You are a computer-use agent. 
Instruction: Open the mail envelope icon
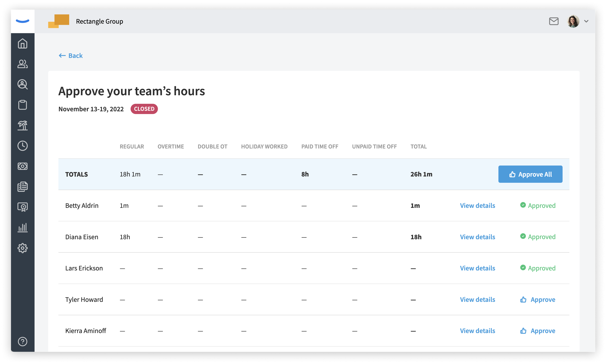(554, 21)
